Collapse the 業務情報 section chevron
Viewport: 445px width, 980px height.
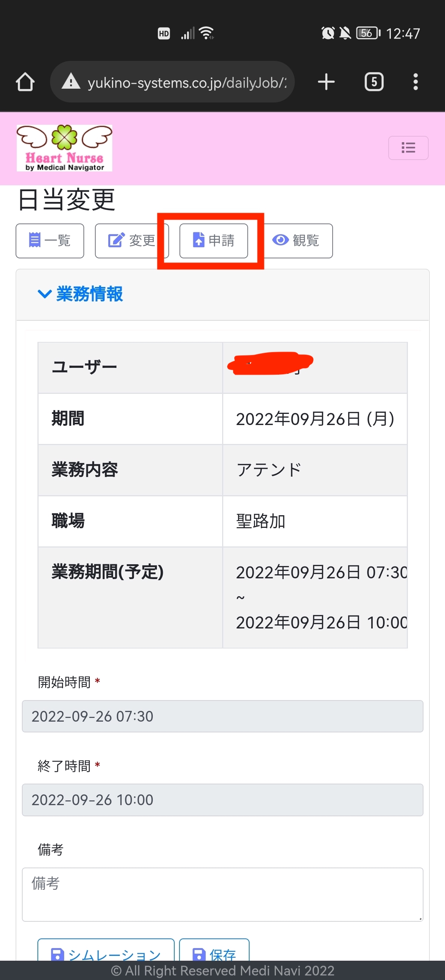click(44, 294)
